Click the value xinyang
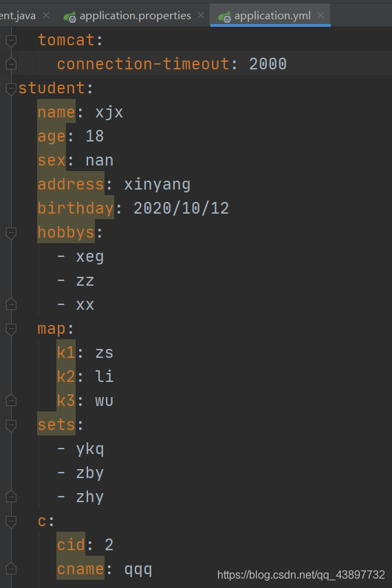 click(x=157, y=184)
